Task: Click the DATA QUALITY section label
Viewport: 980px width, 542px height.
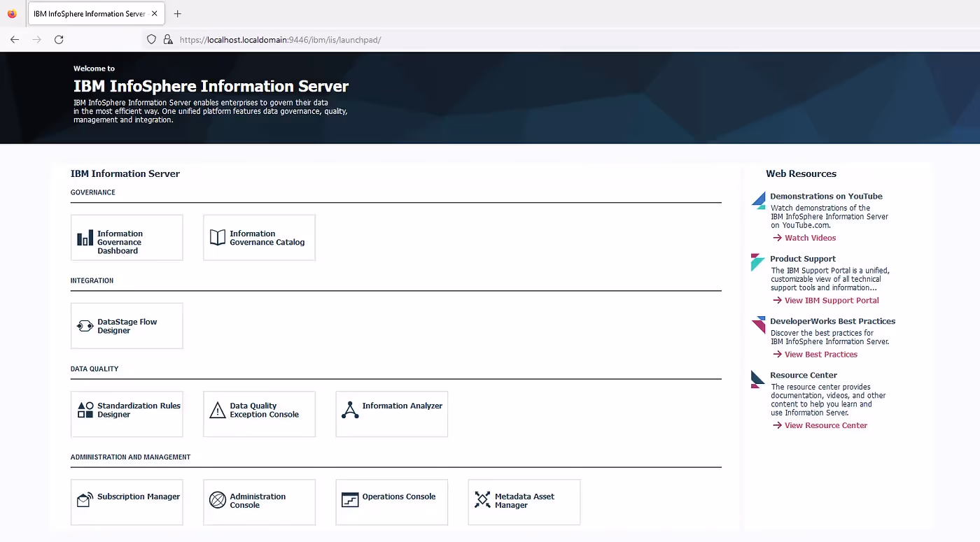Action: [94, 369]
